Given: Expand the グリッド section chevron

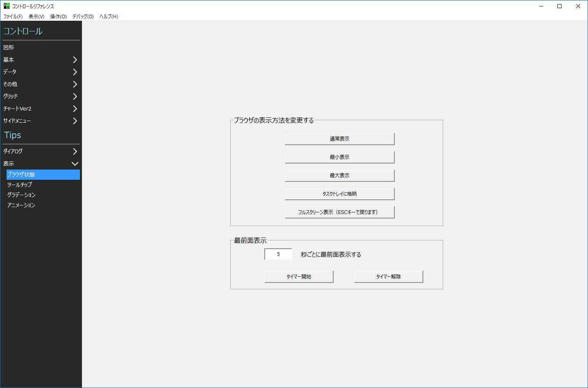Looking at the screenshot, I should [75, 97].
